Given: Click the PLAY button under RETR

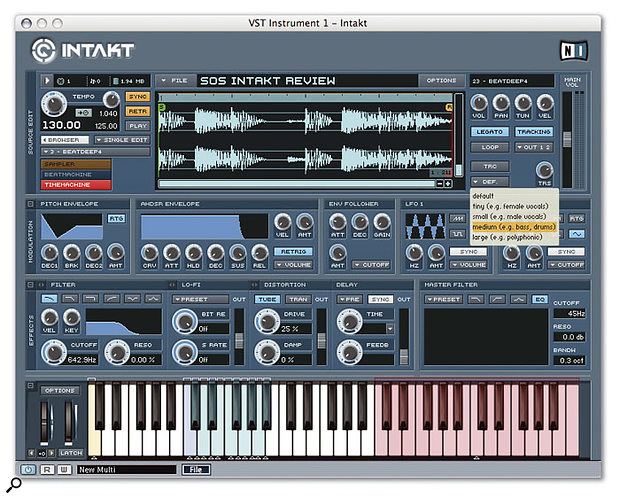Looking at the screenshot, I should pos(138,126).
